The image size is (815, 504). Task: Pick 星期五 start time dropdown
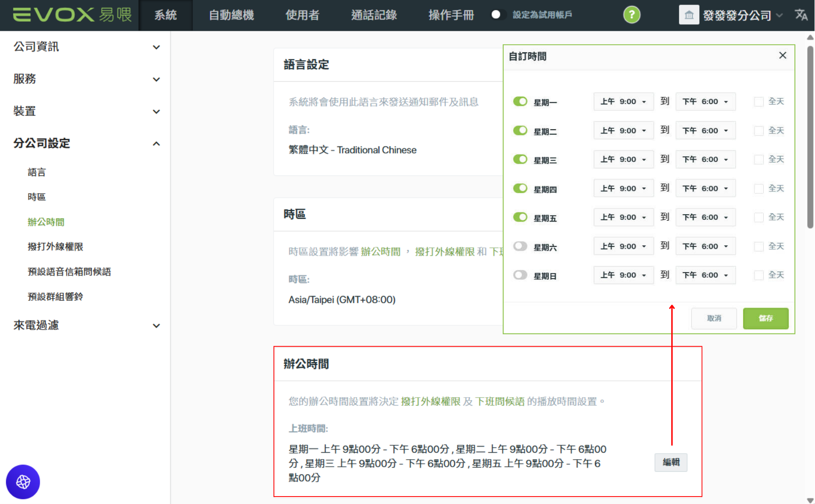[x=624, y=217]
